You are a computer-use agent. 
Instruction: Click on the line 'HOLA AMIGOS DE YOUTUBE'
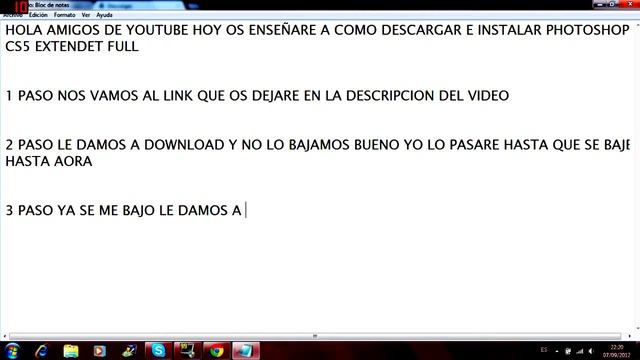[x=317, y=30]
